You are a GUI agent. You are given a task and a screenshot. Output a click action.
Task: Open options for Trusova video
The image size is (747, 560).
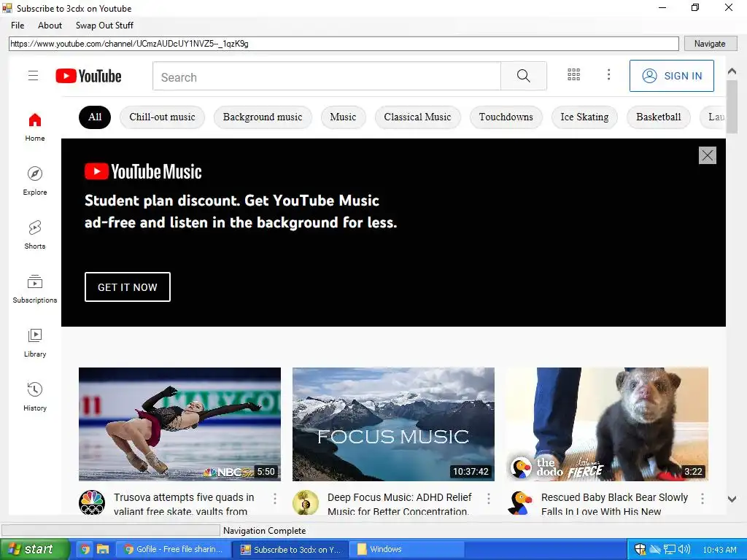coord(275,499)
